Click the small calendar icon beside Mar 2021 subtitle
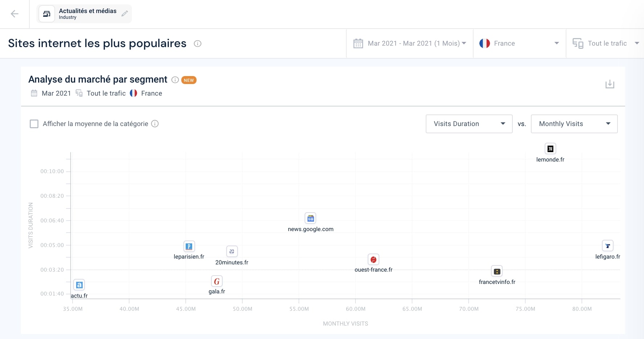644x339 pixels. [x=34, y=93]
